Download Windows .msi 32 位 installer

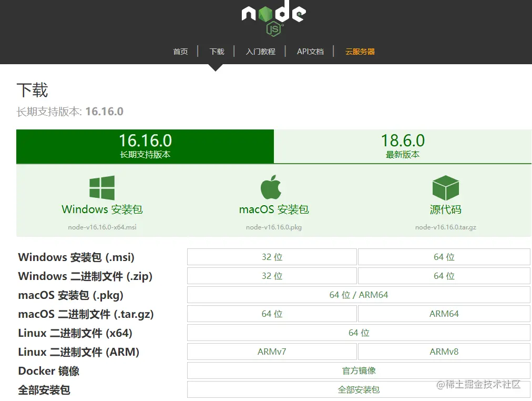coord(272,257)
